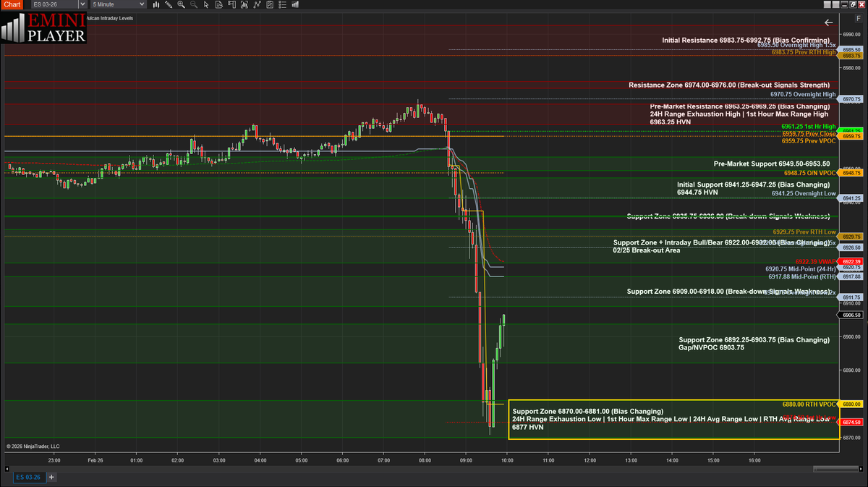Click Initial Support 6941.25-6947.25 text

(x=753, y=185)
